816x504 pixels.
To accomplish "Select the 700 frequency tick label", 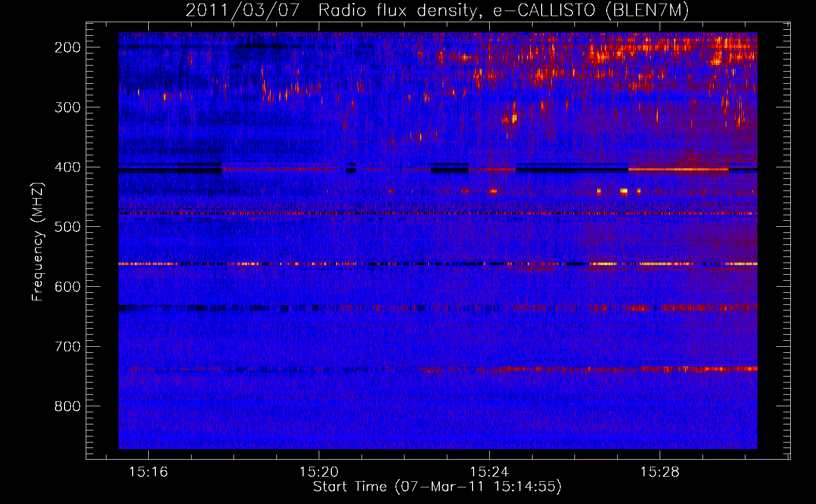I will coord(67,347).
